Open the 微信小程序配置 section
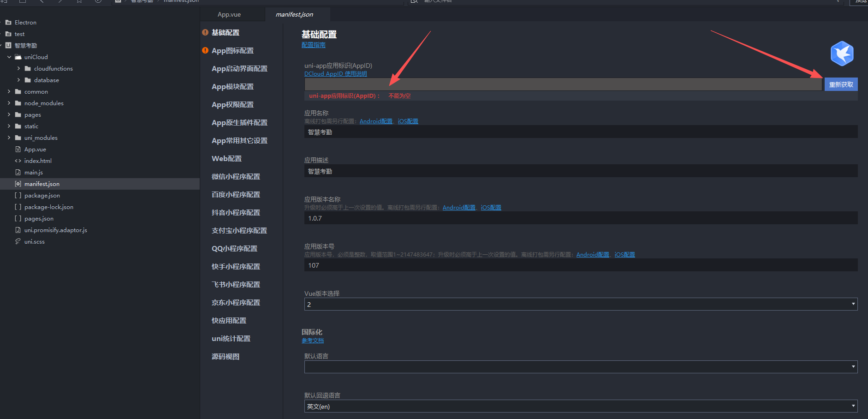868x419 pixels. [x=236, y=176]
